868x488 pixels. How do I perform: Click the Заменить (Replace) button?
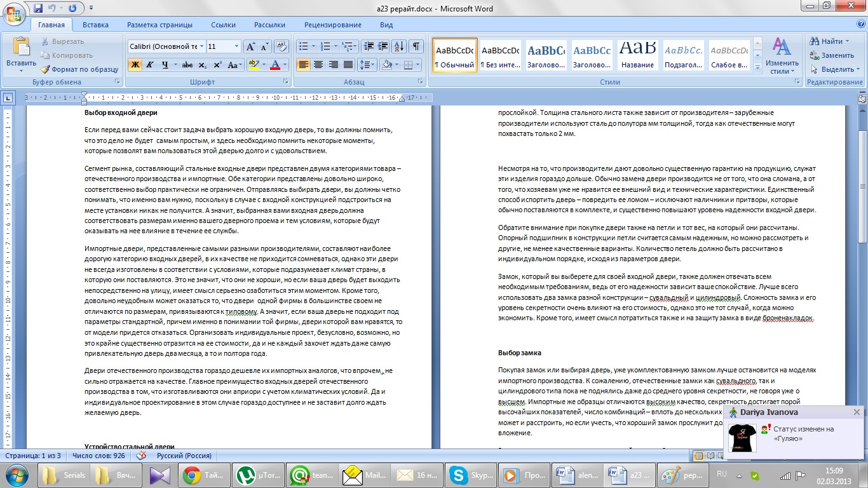(831, 55)
